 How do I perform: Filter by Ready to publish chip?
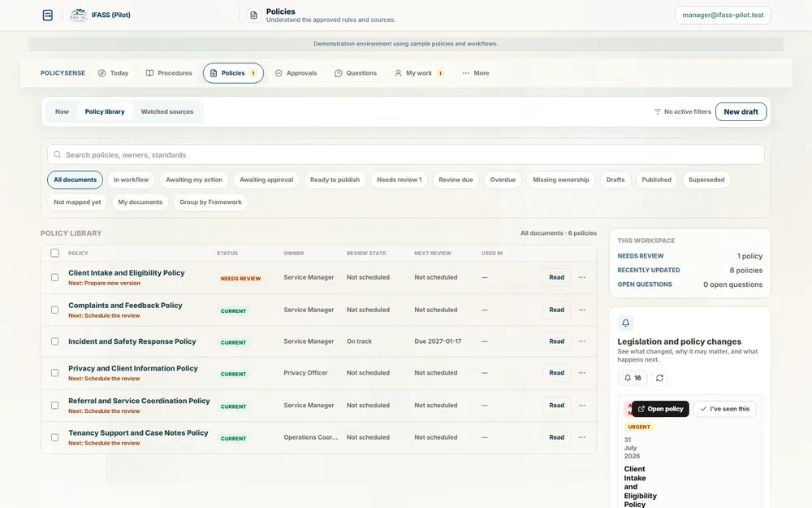(335, 180)
